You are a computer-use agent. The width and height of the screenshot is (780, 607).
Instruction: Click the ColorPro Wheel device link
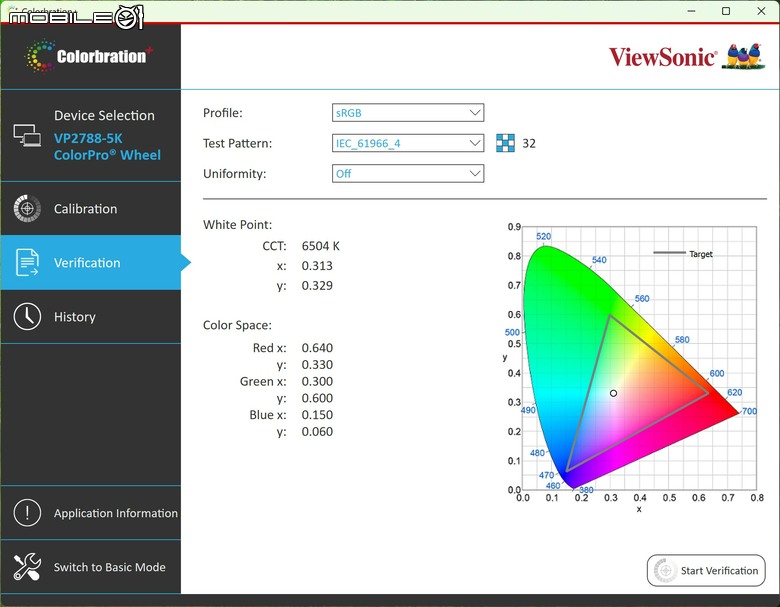(107, 155)
